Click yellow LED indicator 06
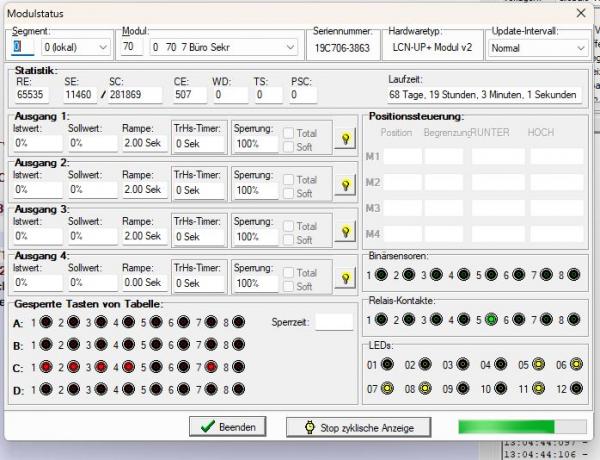 (x=576, y=365)
